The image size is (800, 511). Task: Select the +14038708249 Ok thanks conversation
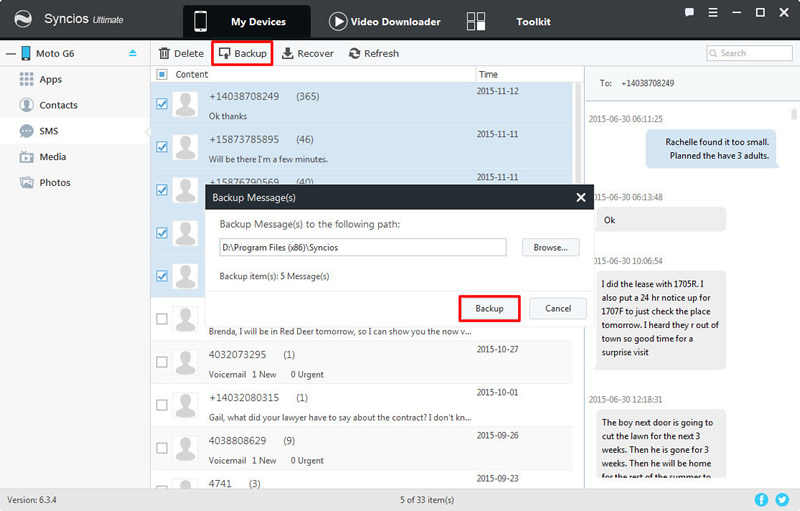362,104
